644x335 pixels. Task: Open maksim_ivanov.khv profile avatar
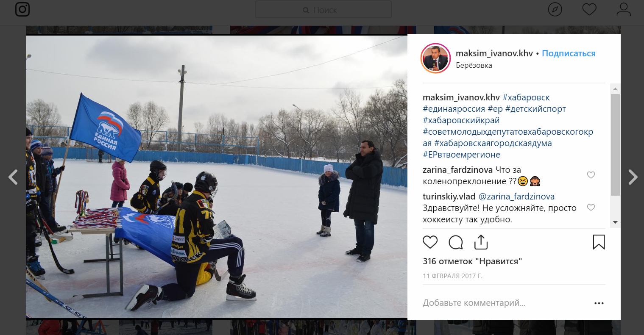click(435, 58)
